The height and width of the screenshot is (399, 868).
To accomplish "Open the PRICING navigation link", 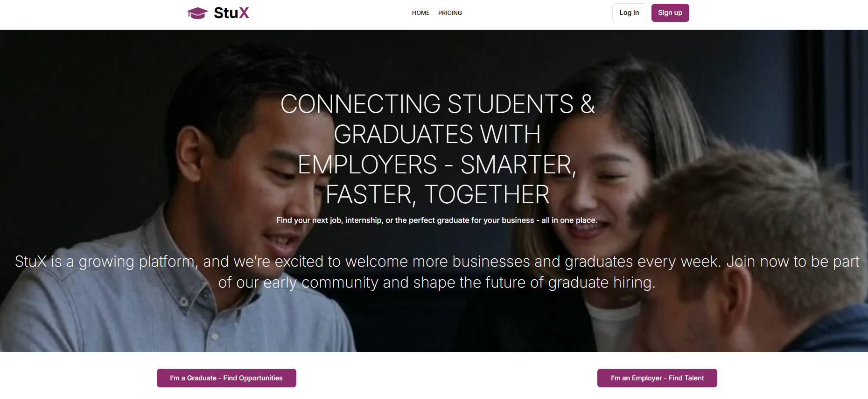I will (x=450, y=13).
